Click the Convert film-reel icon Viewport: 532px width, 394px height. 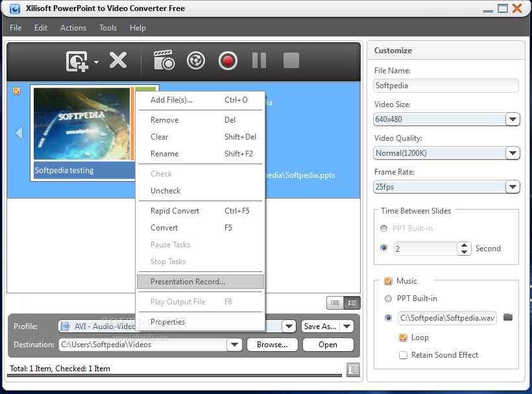click(196, 61)
